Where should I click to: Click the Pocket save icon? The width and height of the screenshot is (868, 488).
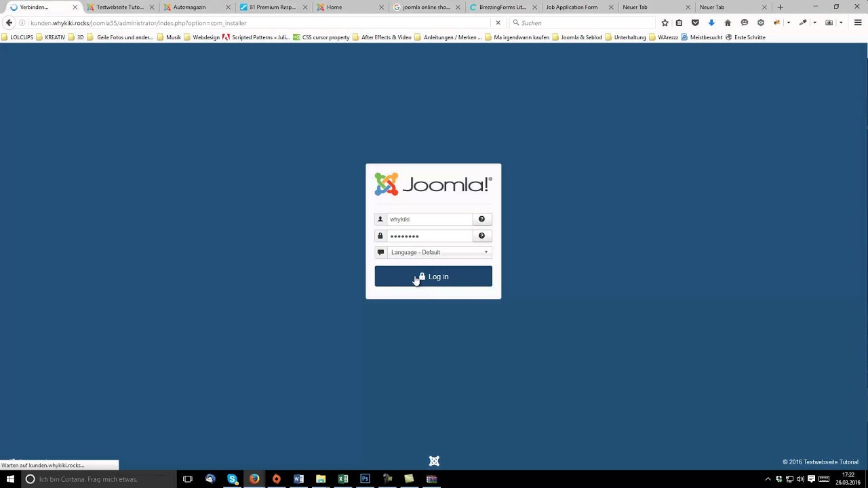coord(695,22)
